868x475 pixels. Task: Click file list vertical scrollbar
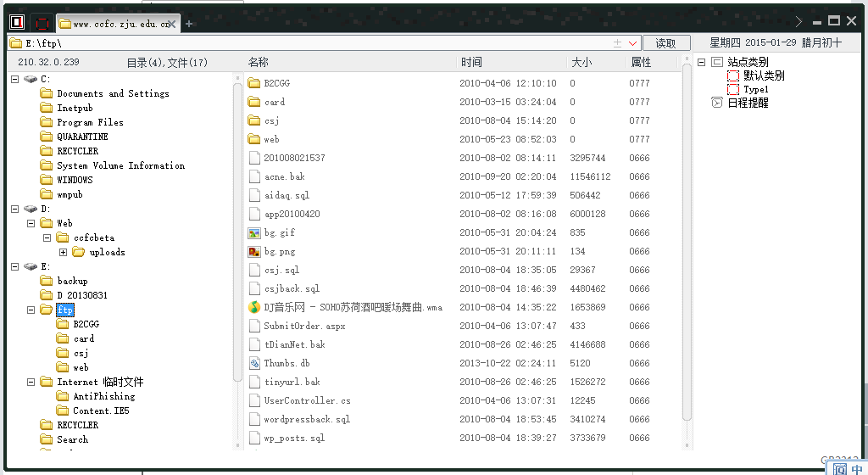point(687,243)
